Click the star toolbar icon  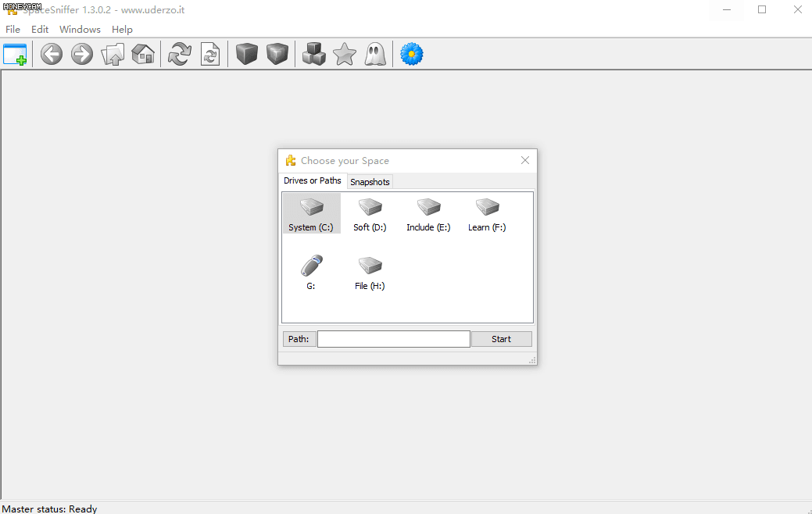point(345,55)
